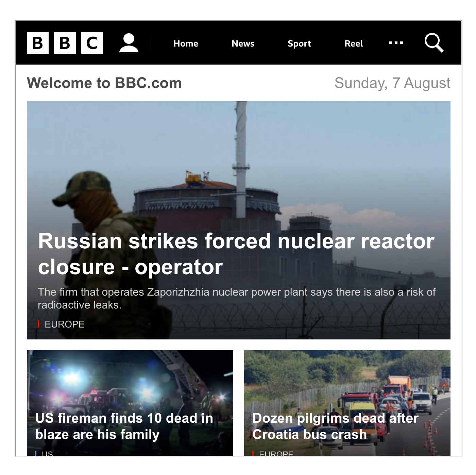Open the Reel section
476x475 pixels.
tap(354, 43)
